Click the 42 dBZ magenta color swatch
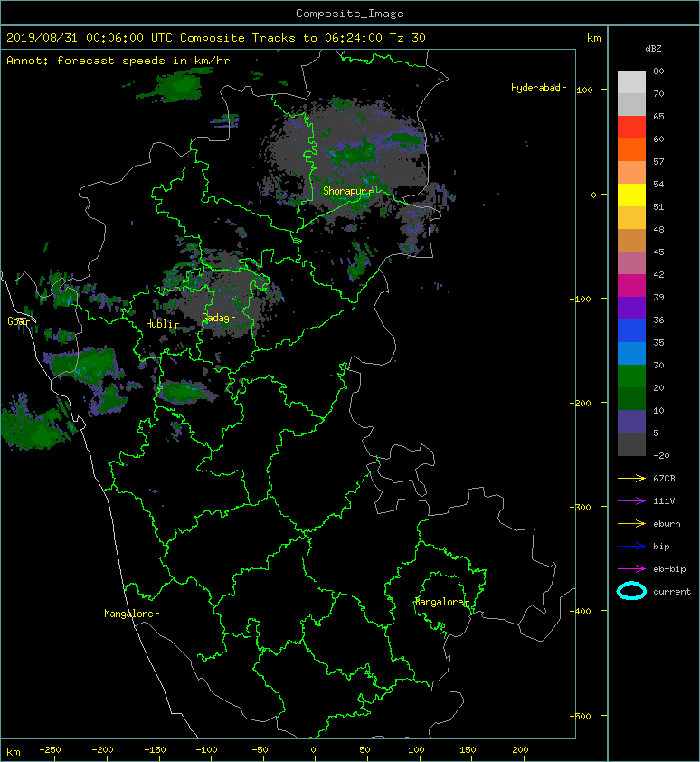The height and width of the screenshot is (762, 700). [x=631, y=285]
